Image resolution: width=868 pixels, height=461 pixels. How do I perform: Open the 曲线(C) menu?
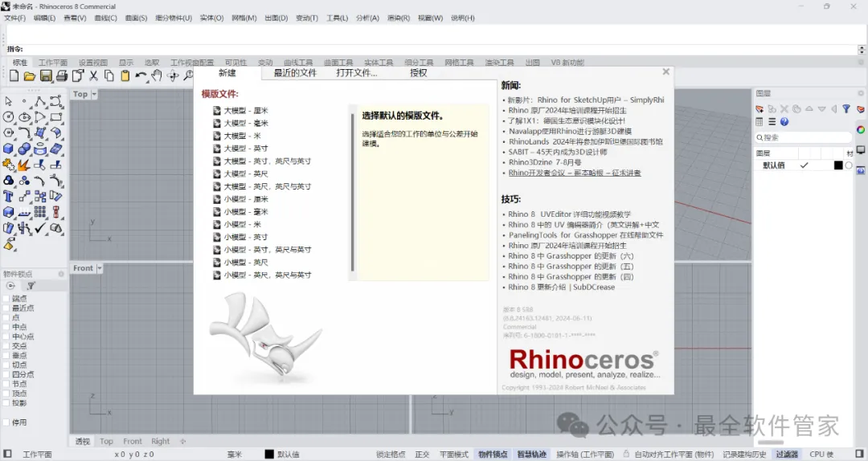point(106,18)
